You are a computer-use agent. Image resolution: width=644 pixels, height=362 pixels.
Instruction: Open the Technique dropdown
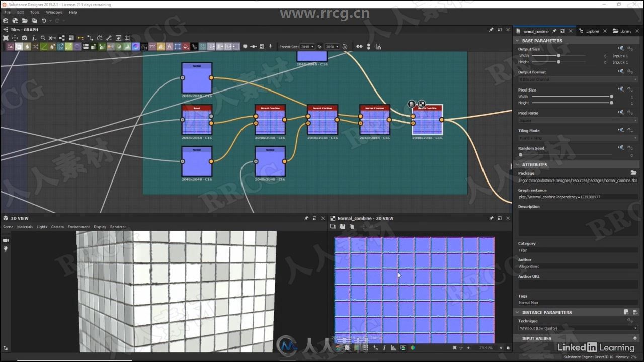tap(578, 328)
